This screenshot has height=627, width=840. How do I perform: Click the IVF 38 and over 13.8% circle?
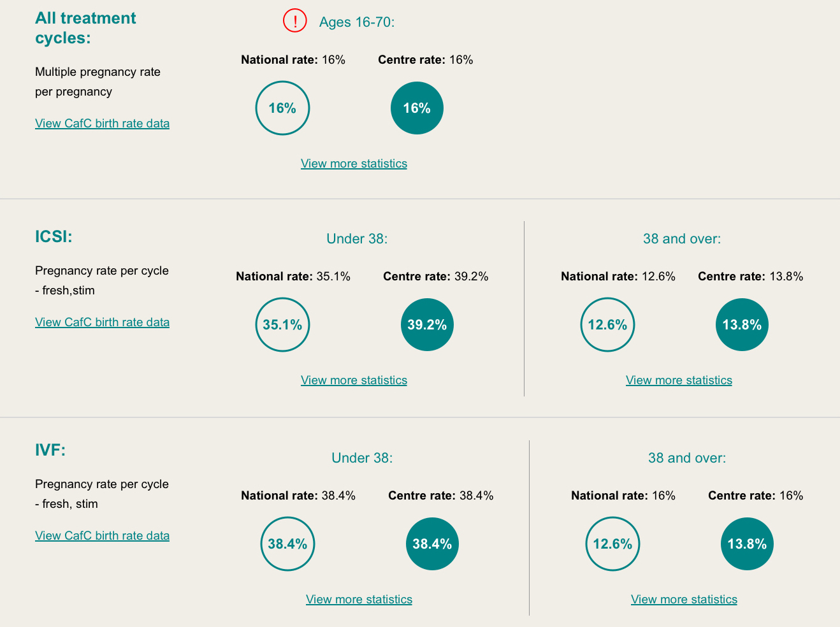[747, 544]
